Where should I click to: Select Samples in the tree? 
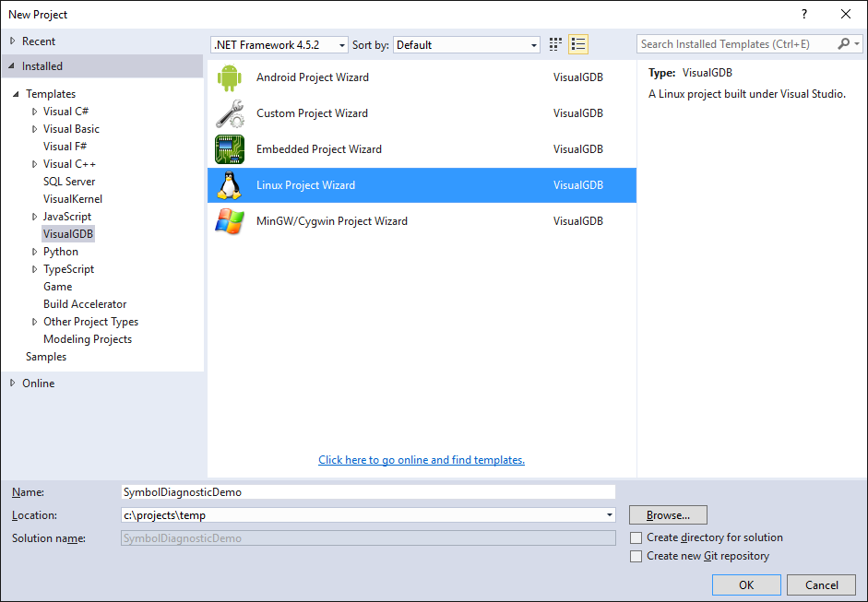coord(46,357)
